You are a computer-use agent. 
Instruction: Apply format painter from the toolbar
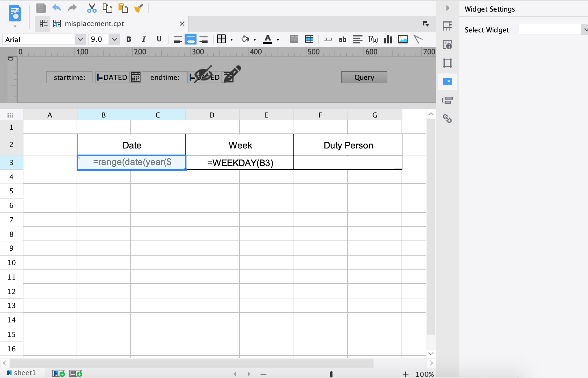138,8
